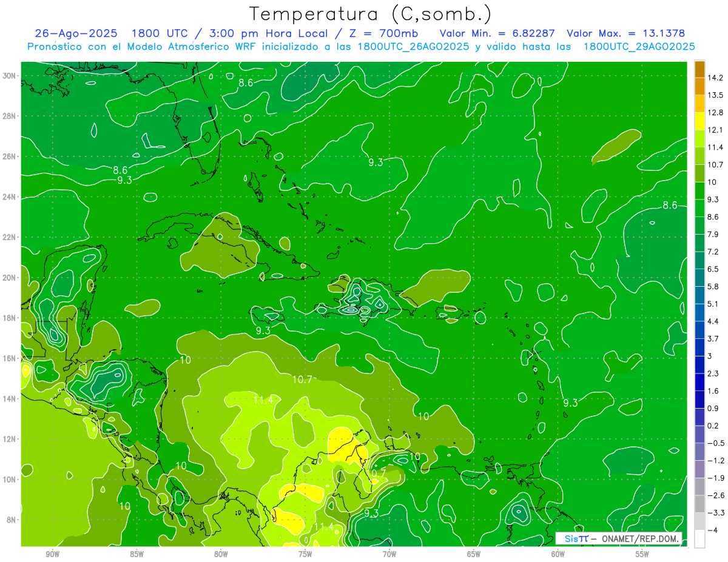Click the purple legend swatch between -1.9 and -1.2

pyautogui.click(x=699, y=469)
